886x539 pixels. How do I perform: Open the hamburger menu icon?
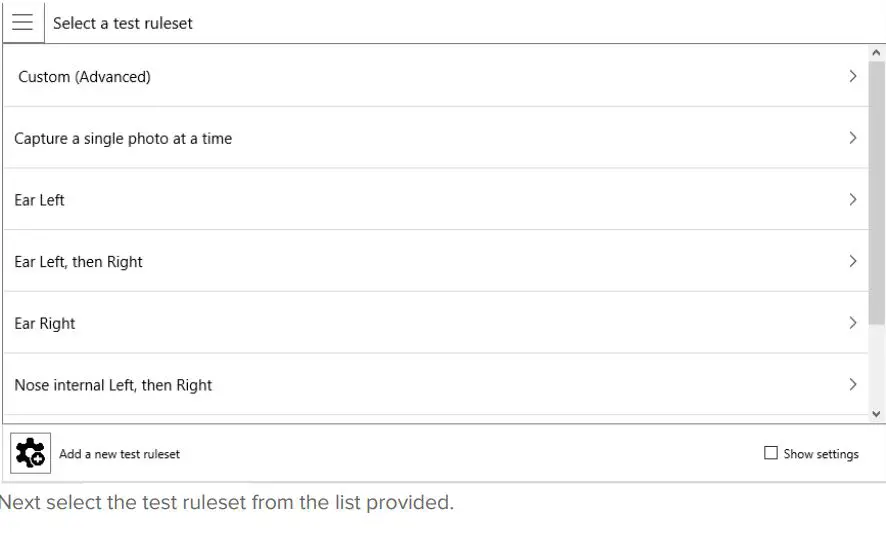pyautogui.click(x=23, y=23)
